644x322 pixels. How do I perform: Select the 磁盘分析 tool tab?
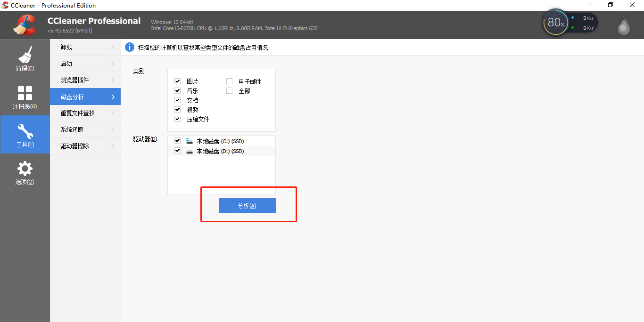pos(85,97)
